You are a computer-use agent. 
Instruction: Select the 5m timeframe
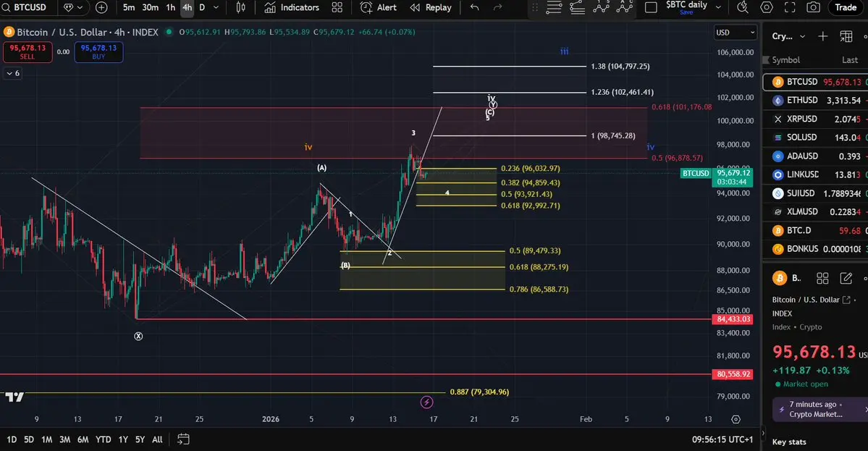pos(128,7)
